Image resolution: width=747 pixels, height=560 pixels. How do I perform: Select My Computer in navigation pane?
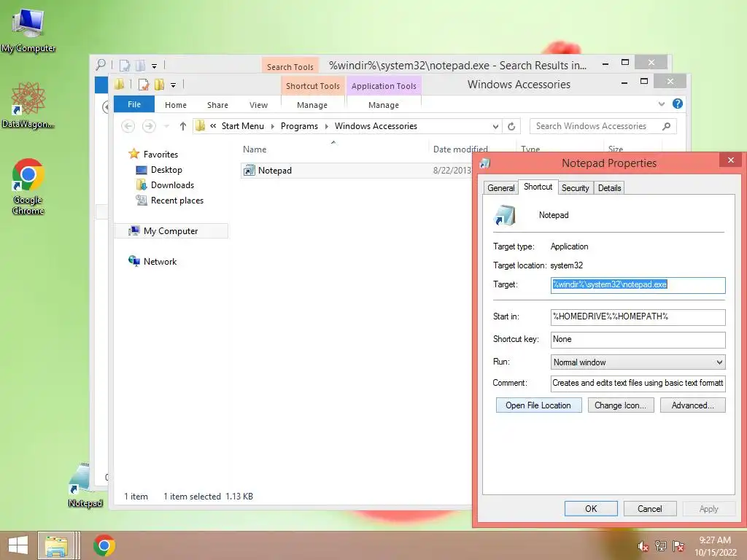[171, 231]
